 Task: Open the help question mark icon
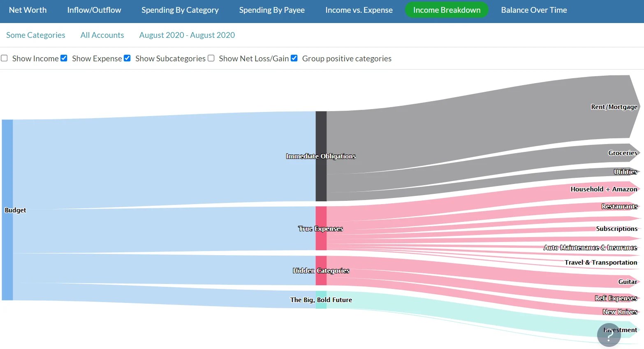(609, 335)
